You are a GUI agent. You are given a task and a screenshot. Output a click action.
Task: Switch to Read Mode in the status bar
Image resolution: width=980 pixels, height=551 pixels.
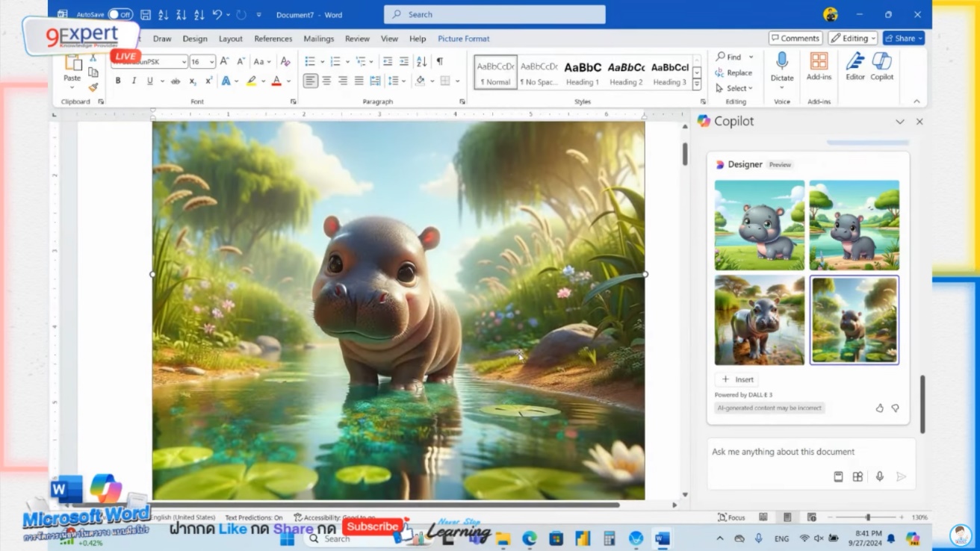(763, 517)
